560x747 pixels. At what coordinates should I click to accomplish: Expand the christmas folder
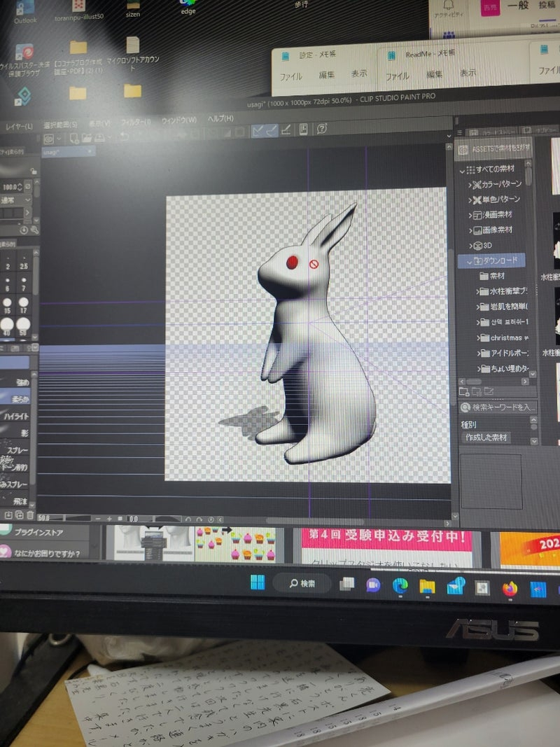pos(477,337)
